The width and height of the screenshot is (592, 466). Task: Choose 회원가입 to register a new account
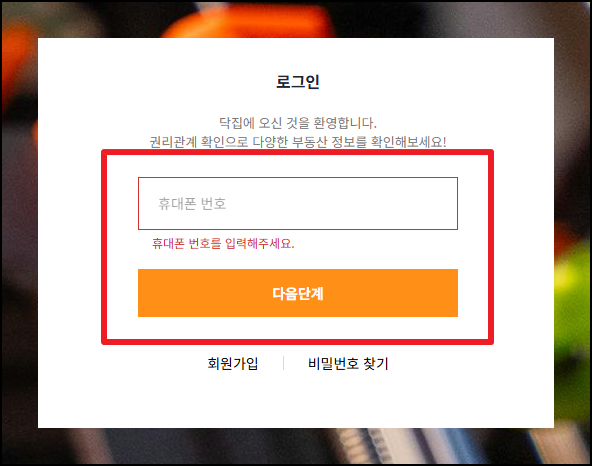[233, 364]
